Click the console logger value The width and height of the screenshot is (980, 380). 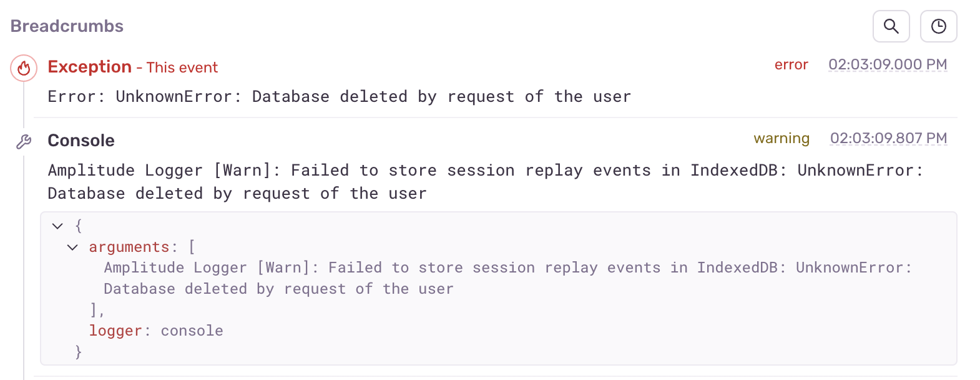tap(192, 331)
